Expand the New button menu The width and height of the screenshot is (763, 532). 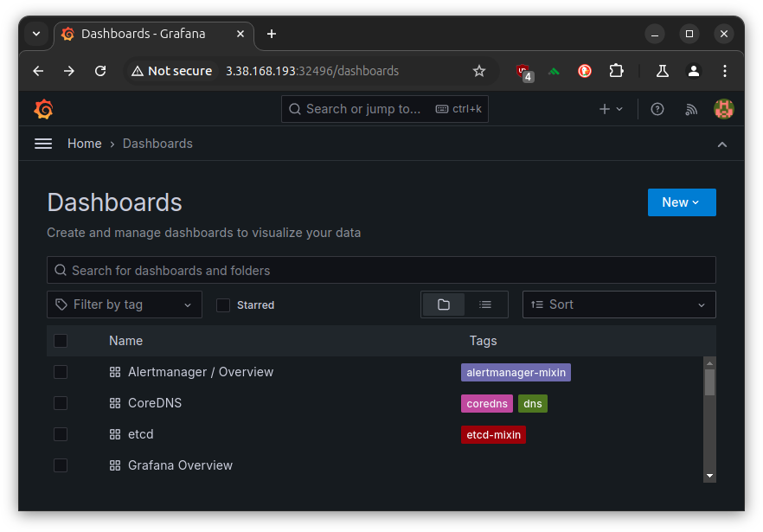pos(682,202)
